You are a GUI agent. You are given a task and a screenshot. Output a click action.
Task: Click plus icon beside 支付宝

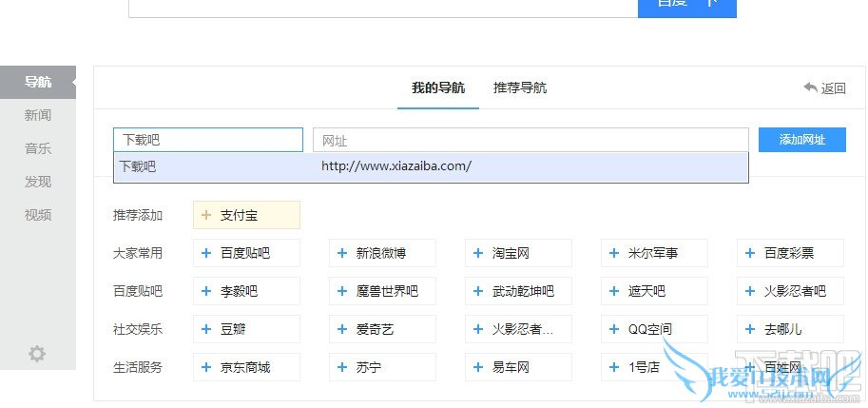tap(206, 215)
